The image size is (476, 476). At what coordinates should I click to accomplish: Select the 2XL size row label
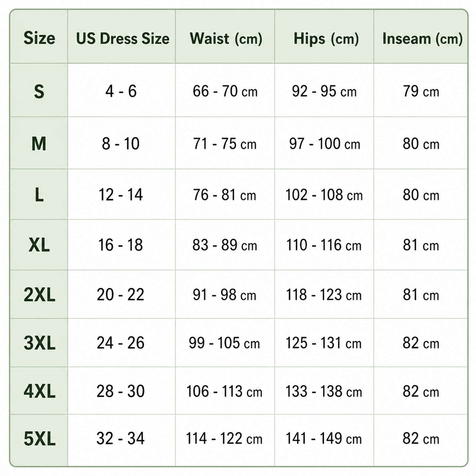point(39,295)
